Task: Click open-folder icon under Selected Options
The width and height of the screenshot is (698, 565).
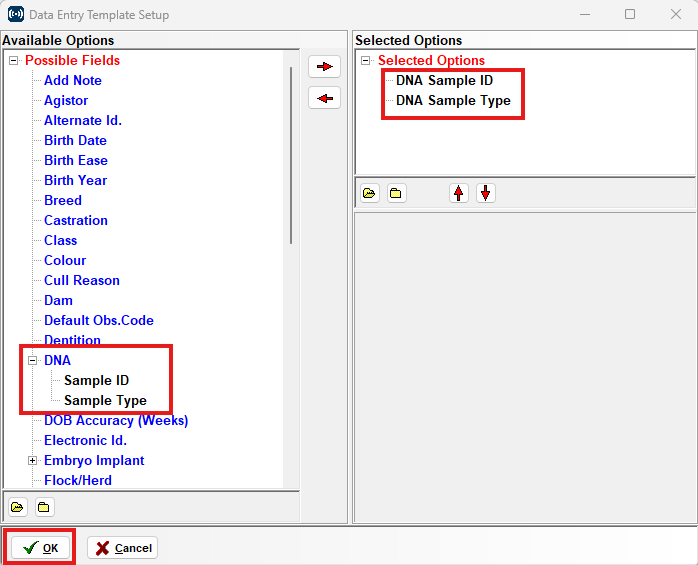Action: (369, 193)
